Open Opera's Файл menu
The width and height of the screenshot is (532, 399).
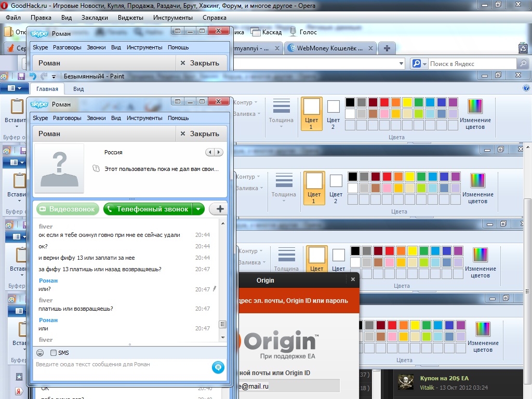[x=13, y=18]
